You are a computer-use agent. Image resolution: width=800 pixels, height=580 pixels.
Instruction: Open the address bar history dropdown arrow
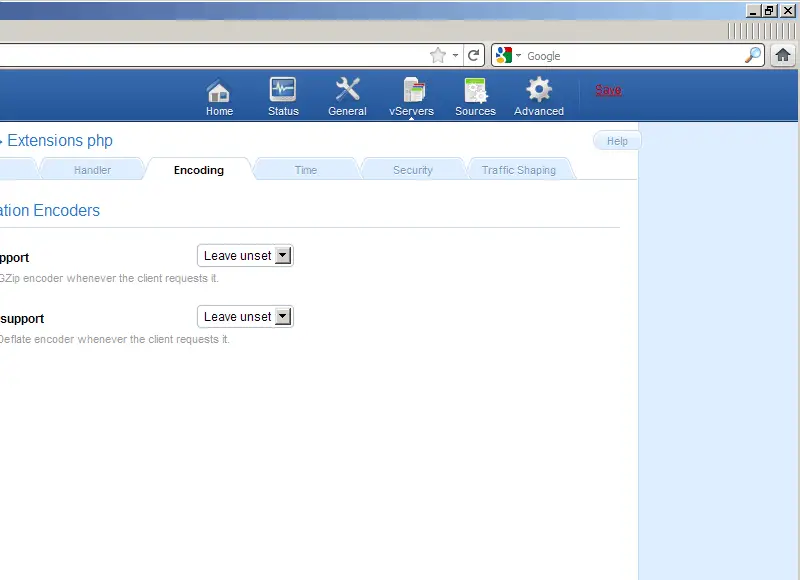point(455,56)
